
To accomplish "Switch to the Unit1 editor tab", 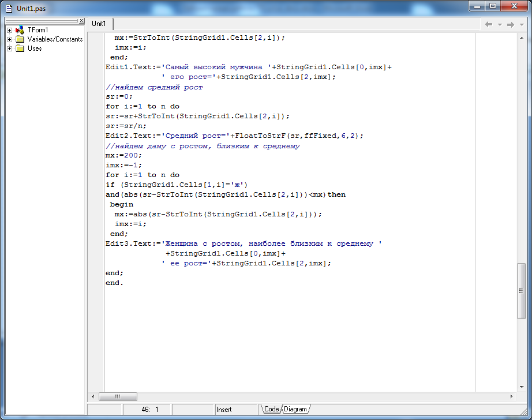I will (99, 24).
